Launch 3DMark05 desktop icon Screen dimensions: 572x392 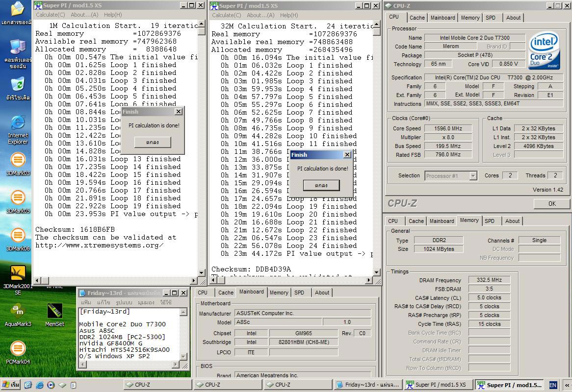coord(18,202)
